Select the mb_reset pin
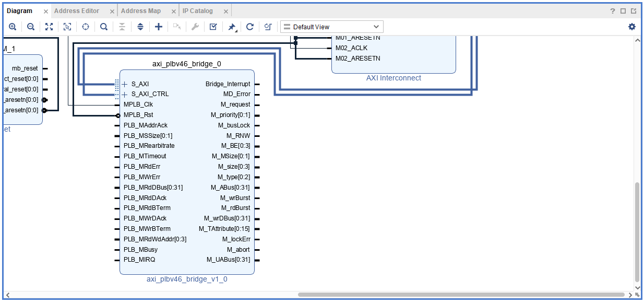 click(25, 68)
